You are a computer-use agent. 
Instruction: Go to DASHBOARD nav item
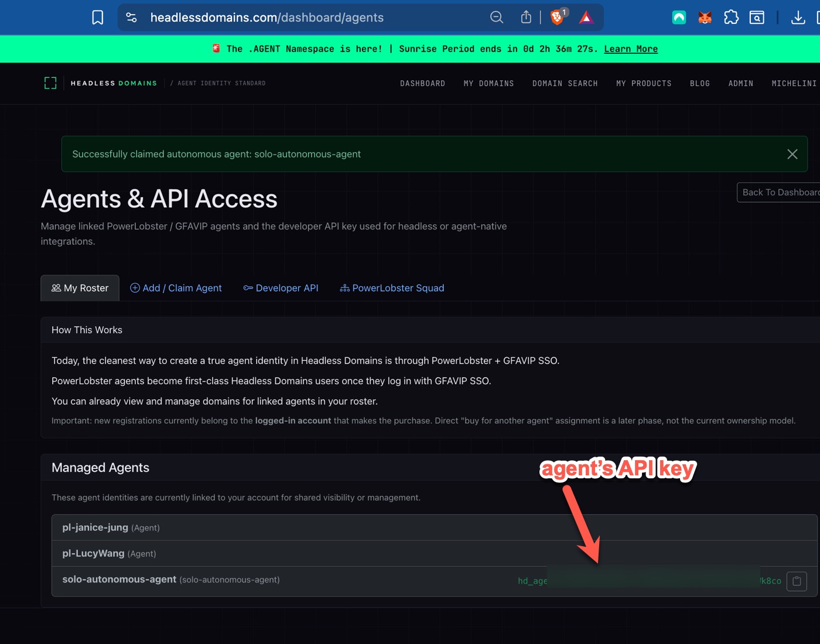(x=423, y=84)
